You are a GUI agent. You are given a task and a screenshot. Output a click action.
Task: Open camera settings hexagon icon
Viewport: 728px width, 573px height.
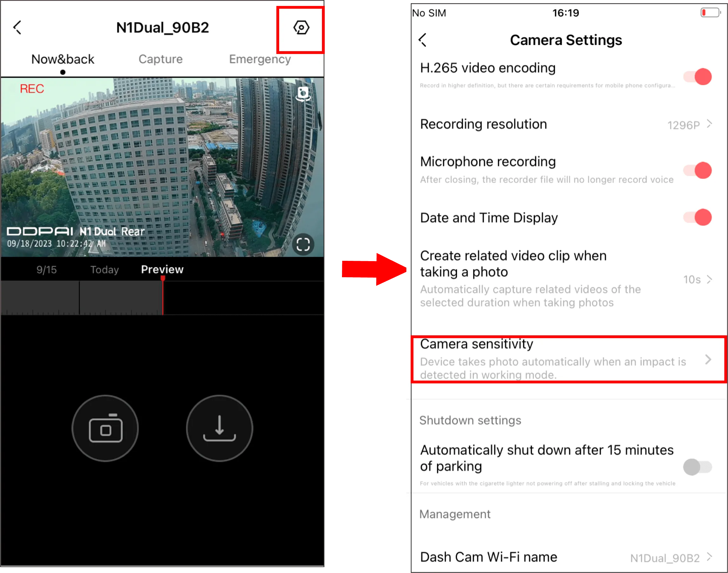pos(301,28)
